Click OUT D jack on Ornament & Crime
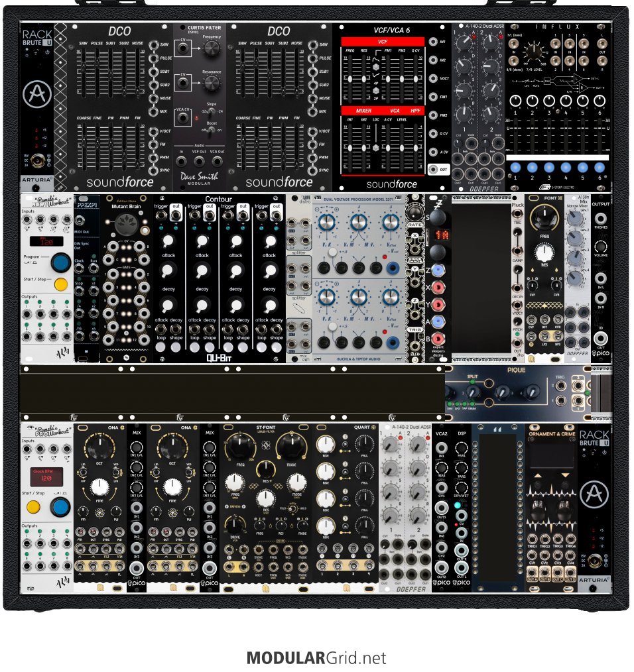The height and width of the screenshot is (672, 634). click(x=570, y=572)
